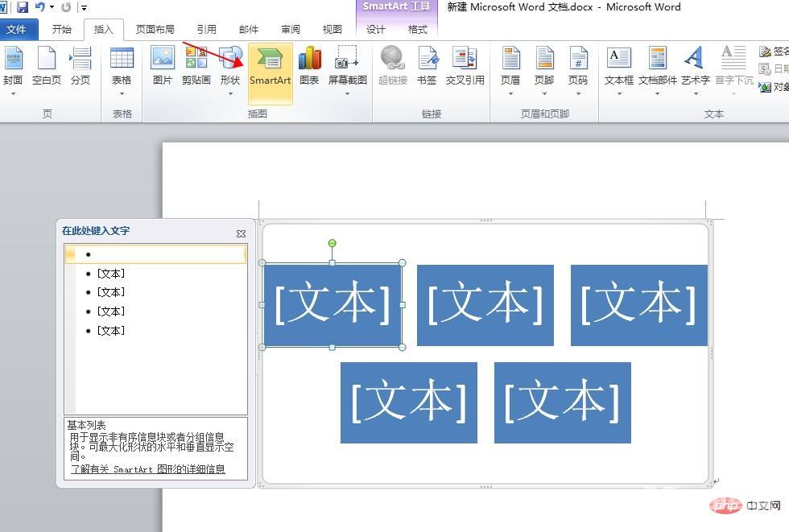The width and height of the screenshot is (789, 532).
Task: Save document with quick access save icon
Action: [x=22, y=7]
